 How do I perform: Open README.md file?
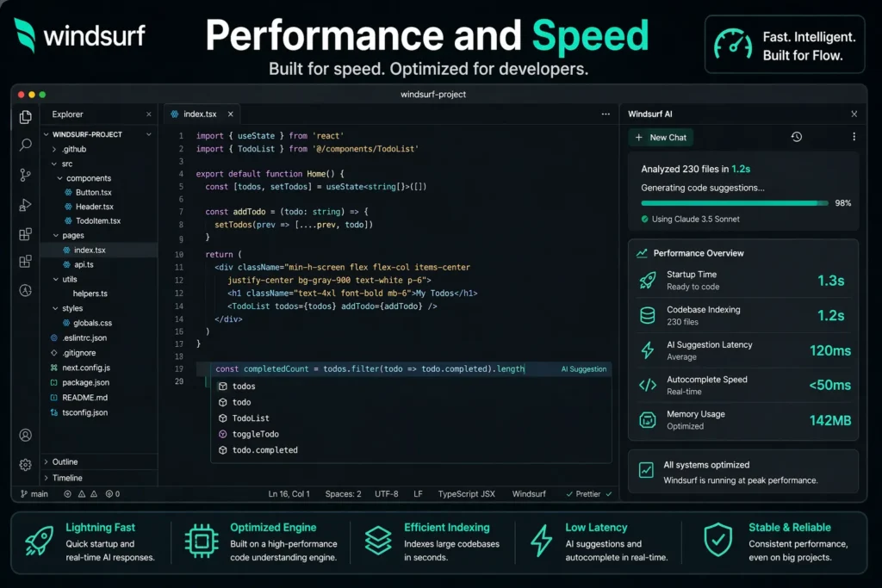(x=85, y=398)
